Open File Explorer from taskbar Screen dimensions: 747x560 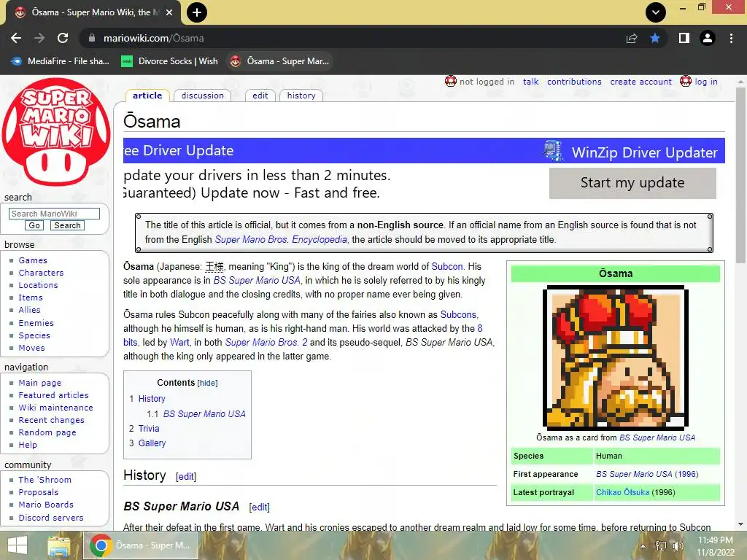[58, 545]
